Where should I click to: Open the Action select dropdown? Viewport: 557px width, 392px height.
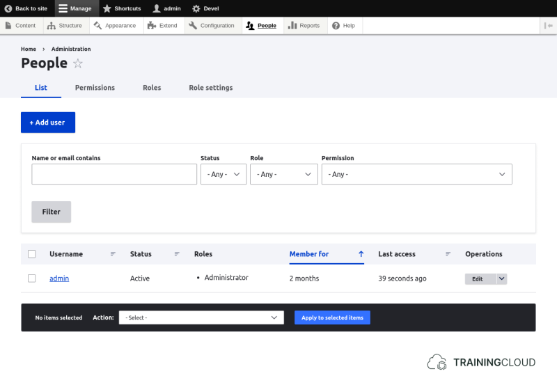tap(201, 317)
